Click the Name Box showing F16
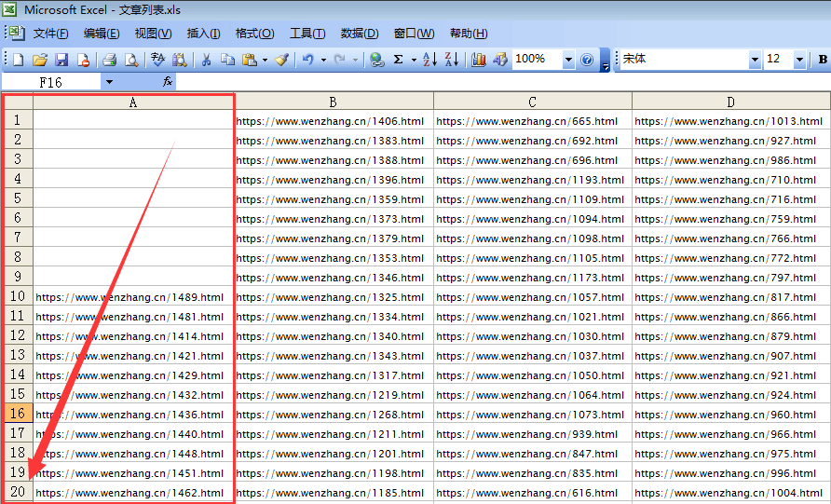The image size is (831, 504). pos(51,82)
